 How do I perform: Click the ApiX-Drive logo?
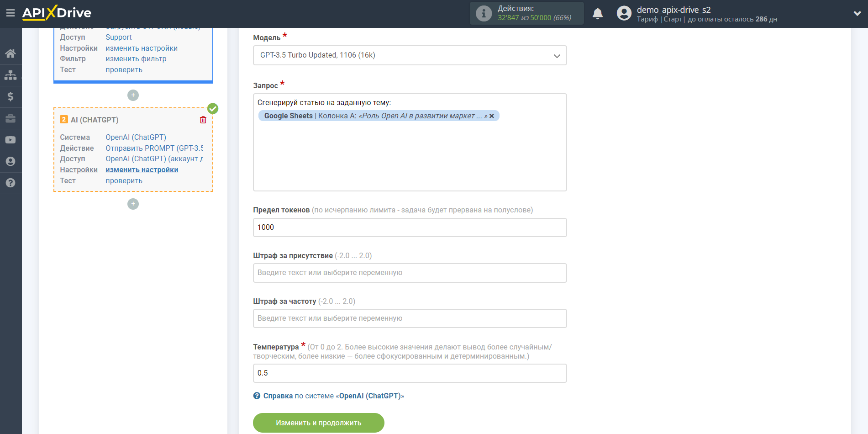(x=57, y=13)
